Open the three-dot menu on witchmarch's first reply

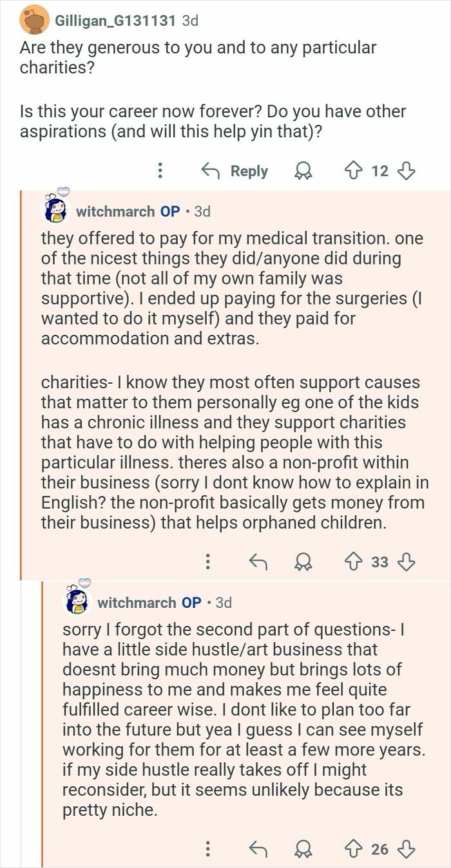pyautogui.click(x=207, y=563)
